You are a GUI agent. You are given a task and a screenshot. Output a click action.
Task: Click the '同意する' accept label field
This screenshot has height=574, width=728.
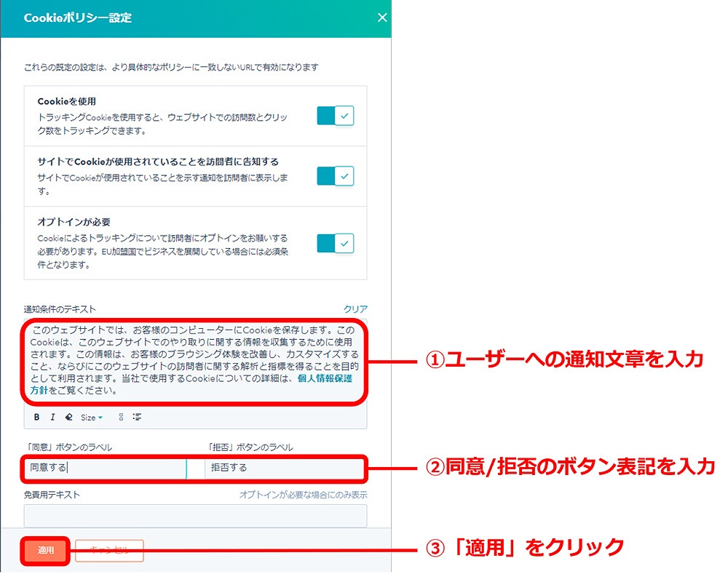pyautogui.click(x=105, y=468)
